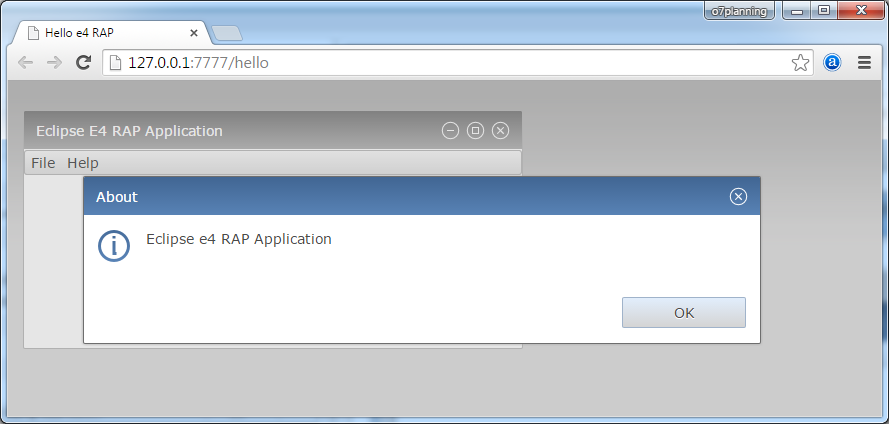889x424 pixels.
Task: Open the Help menu
Action: pos(83,163)
